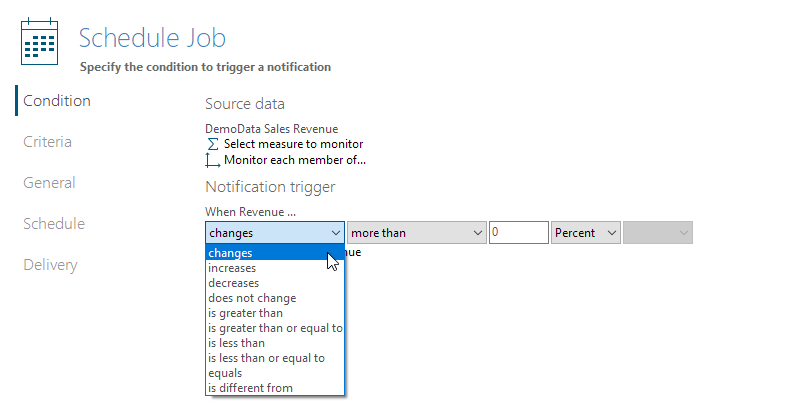Choose equals in the list

275,373
